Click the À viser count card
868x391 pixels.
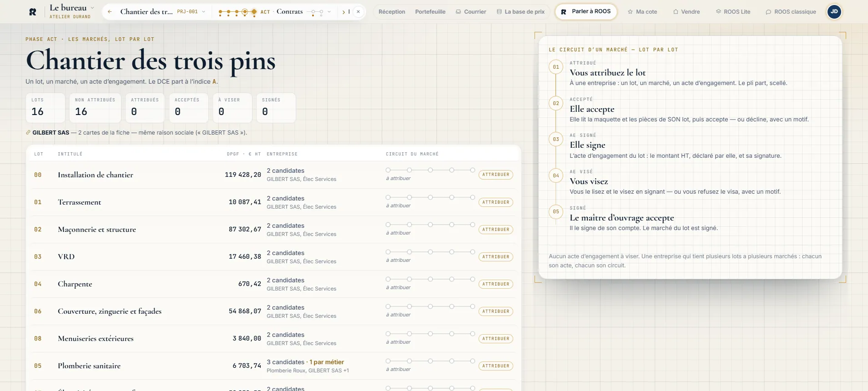(x=232, y=108)
